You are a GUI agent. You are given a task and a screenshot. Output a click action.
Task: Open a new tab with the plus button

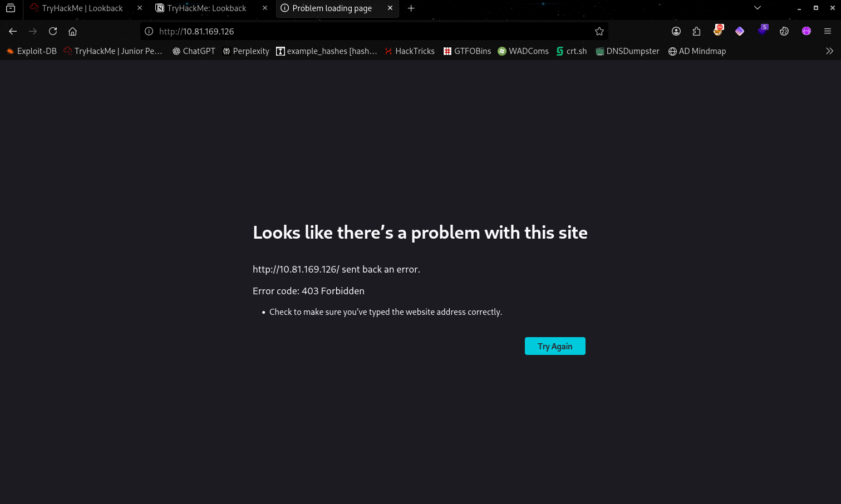[x=411, y=8]
